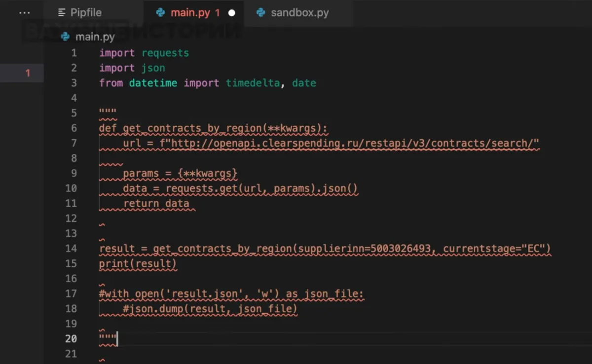Switch to the sandbox.py tab

(299, 13)
